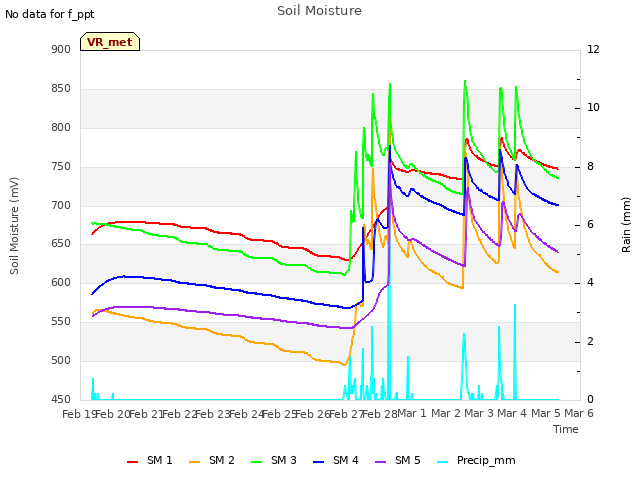Click the Mar 2 date tick label
Screen dimensions: 640x480
pyautogui.click(x=446, y=413)
